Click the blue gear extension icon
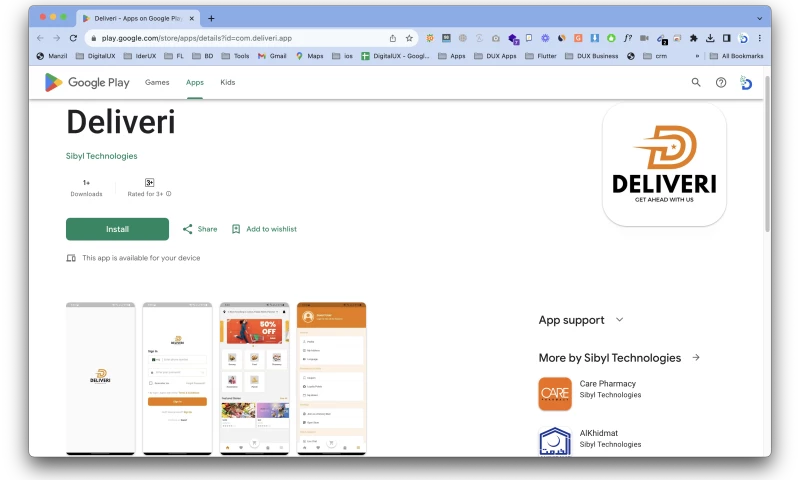The height and width of the screenshot is (480, 800). tap(545, 38)
